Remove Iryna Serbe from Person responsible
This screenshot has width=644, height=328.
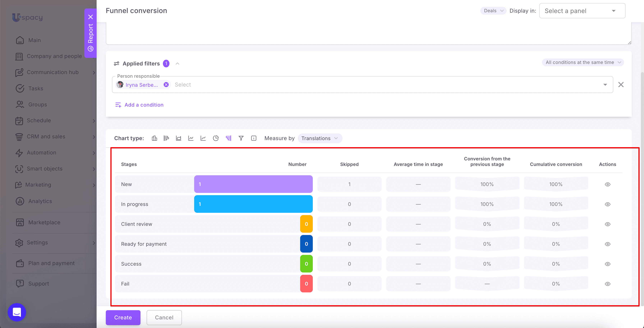[x=166, y=85]
